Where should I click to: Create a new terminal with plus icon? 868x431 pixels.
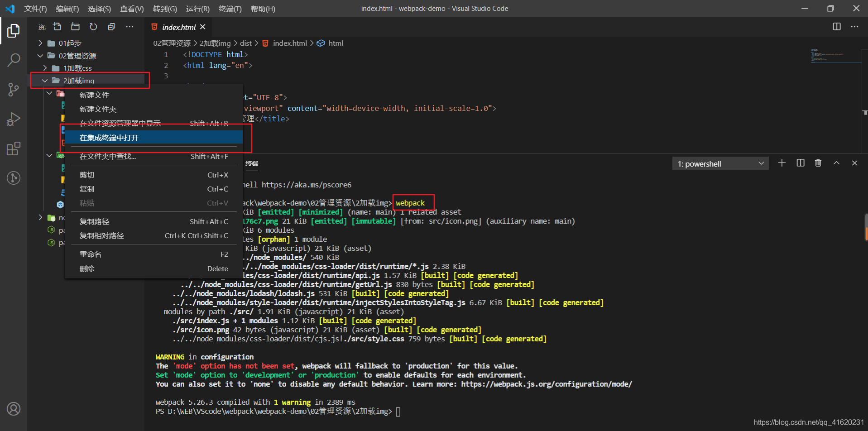click(782, 163)
